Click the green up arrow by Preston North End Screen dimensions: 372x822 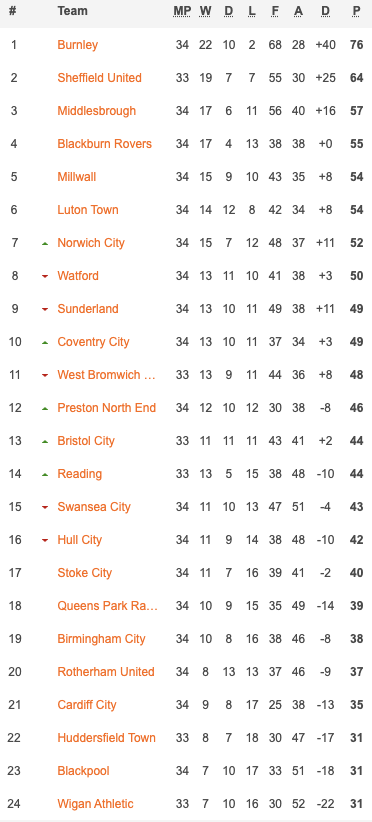45,408
